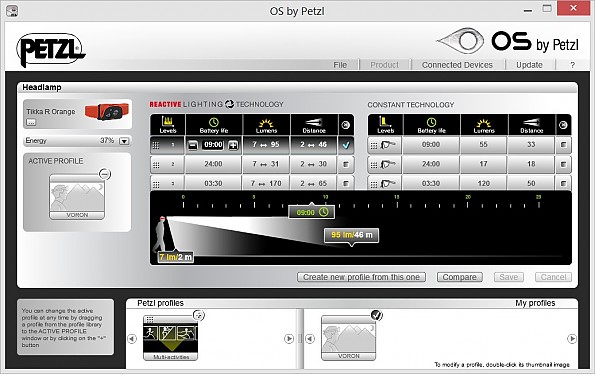The height and width of the screenshot is (374, 595).
Task: Expand the Energy 37% dropdown
Action: pyautogui.click(x=124, y=141)
